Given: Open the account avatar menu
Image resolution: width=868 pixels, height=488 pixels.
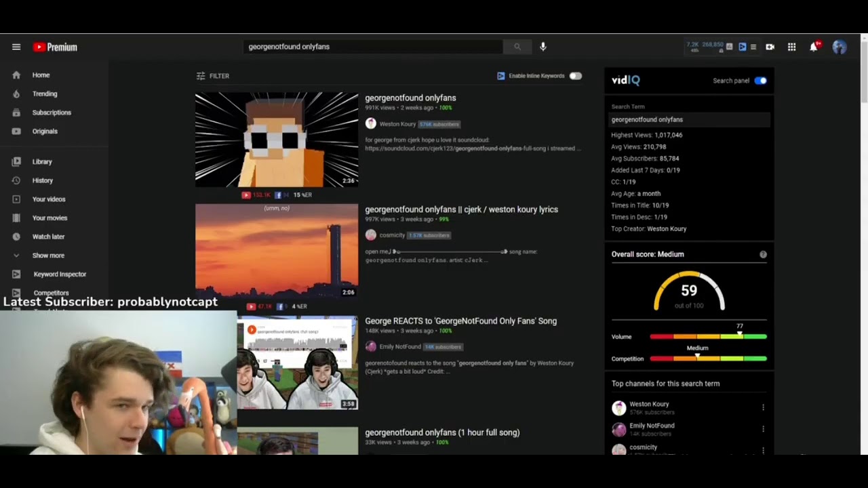Looking at the screenshot, I should (840, 47).
